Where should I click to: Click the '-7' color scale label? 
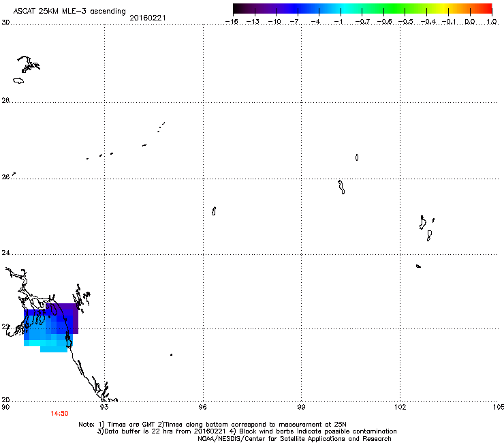click(295, 22)
